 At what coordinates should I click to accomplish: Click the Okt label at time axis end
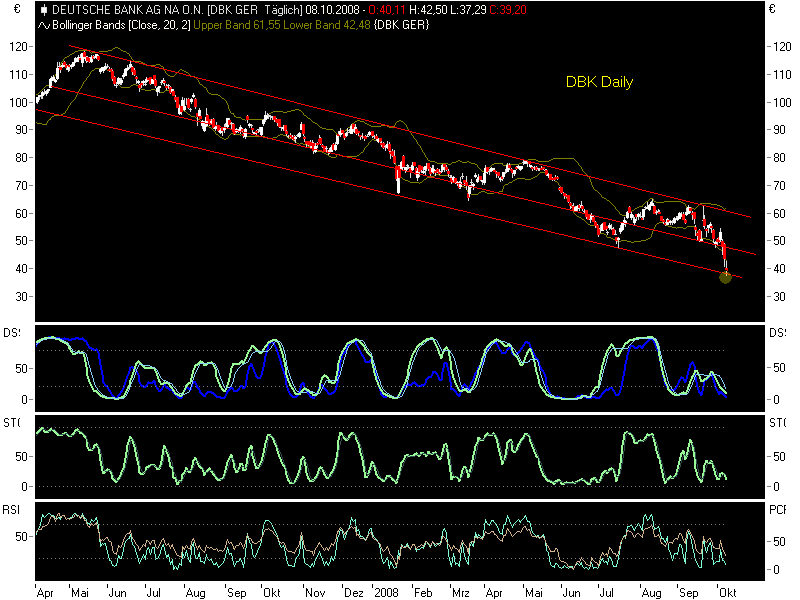tap(728, 593)
